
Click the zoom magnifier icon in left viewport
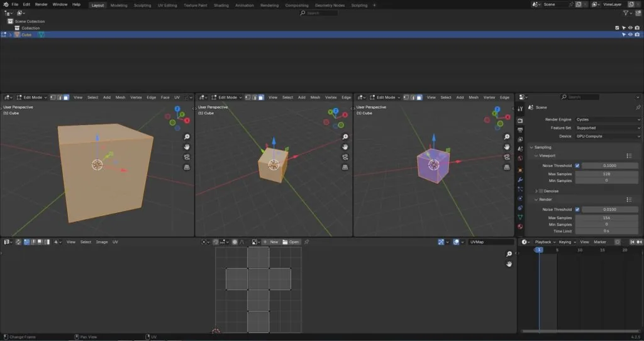[187, 137]
